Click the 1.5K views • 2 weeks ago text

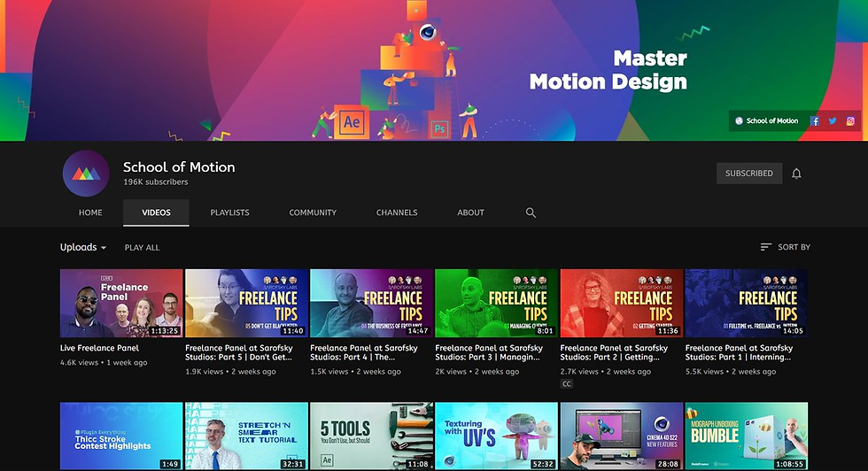[x=355, y=371]
